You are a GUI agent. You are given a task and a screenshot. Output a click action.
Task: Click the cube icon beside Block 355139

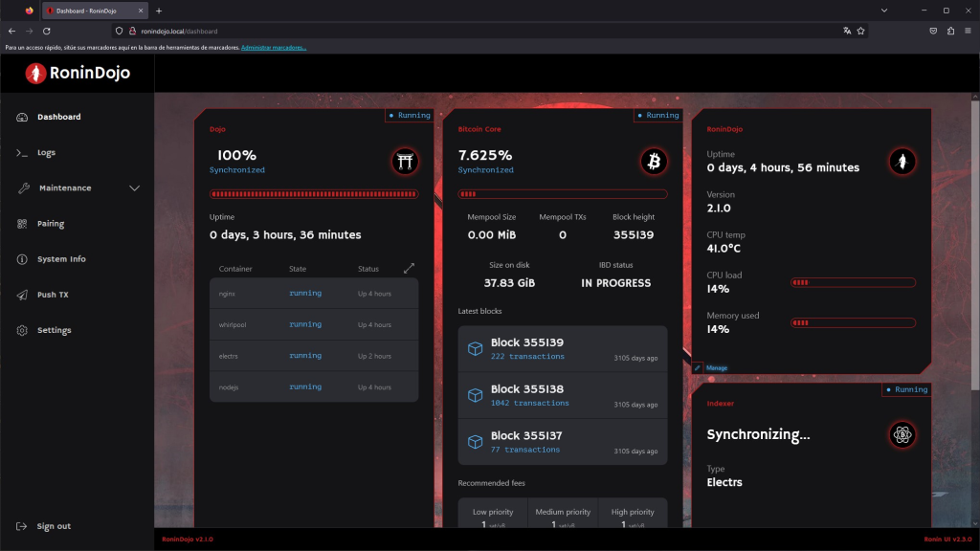coord(475,348)
